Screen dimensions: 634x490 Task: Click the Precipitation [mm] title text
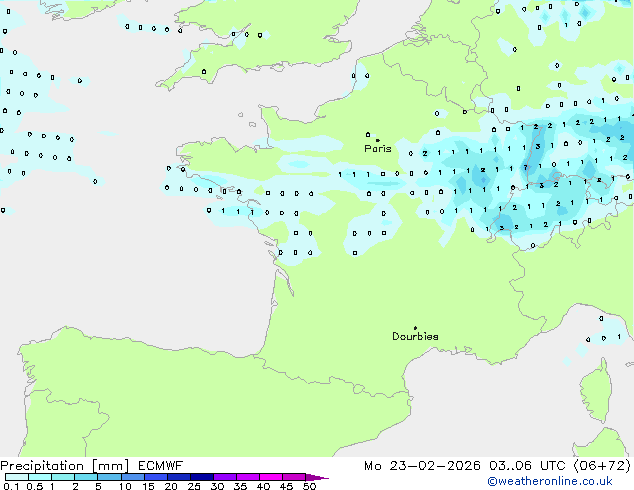pos(65,466)
